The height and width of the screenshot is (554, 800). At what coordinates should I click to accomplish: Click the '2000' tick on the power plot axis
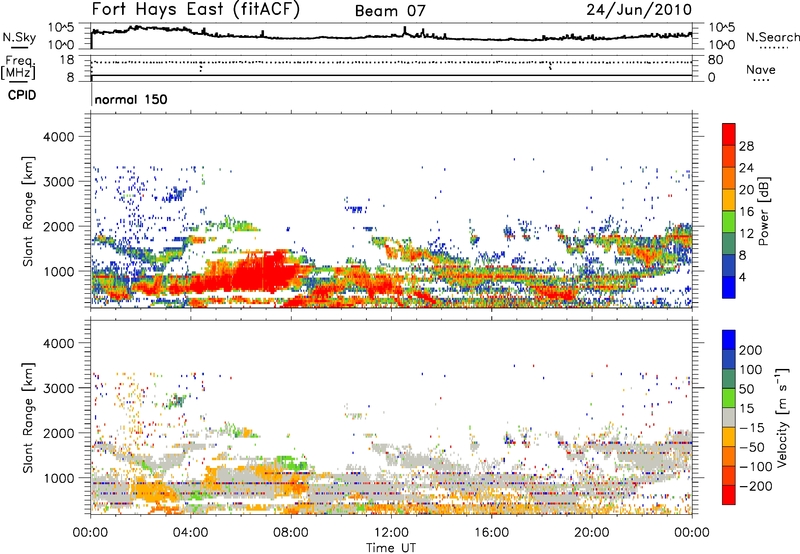click(58, 226)
